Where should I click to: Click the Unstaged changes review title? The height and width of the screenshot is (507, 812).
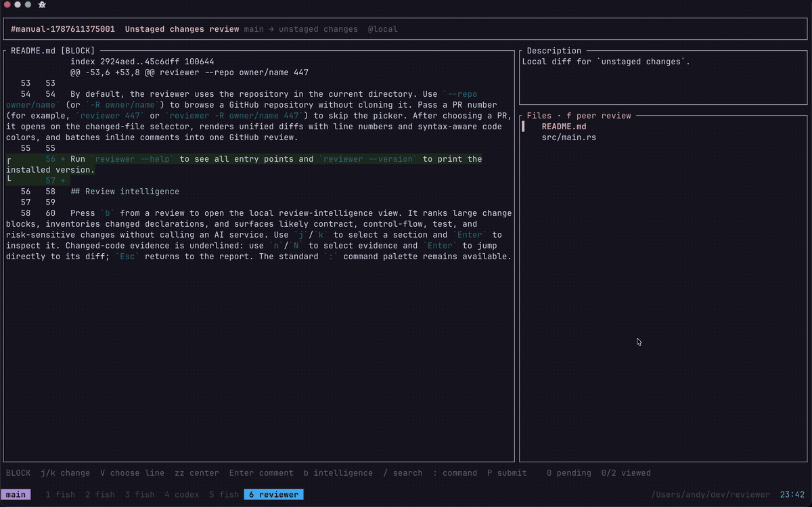pos(182,29)
